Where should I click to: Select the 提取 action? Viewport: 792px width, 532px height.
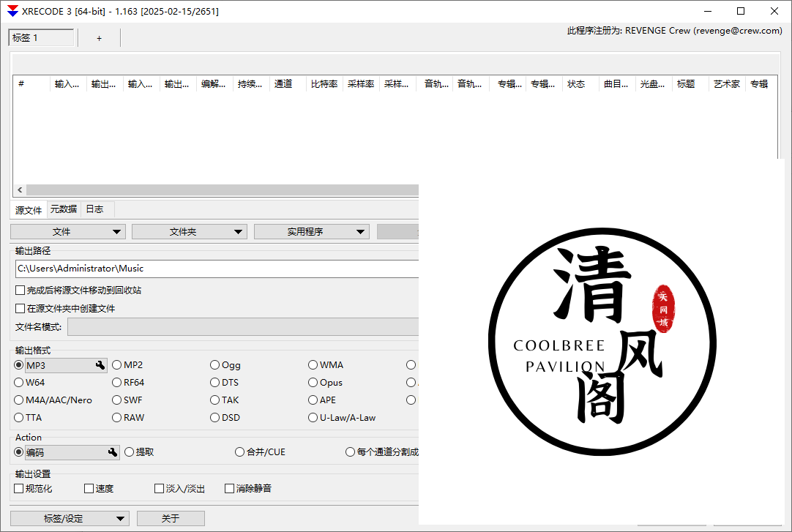pos(129,452)
